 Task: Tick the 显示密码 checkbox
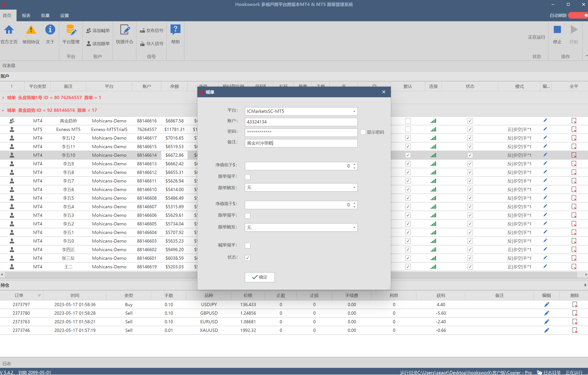coord(363,132)
